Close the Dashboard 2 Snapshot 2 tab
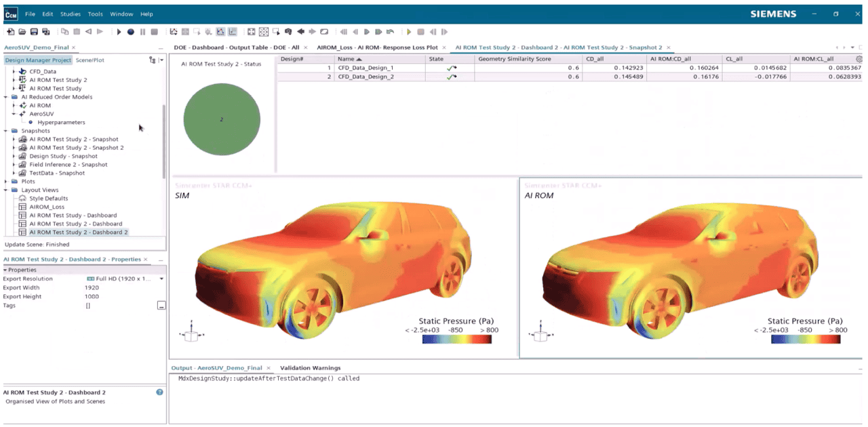The image size is (868, 427). pyautogui.click(x=669, y=47)
